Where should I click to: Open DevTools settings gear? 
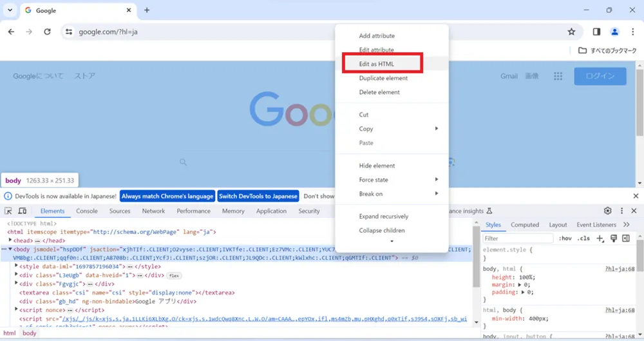pos(607,211)
